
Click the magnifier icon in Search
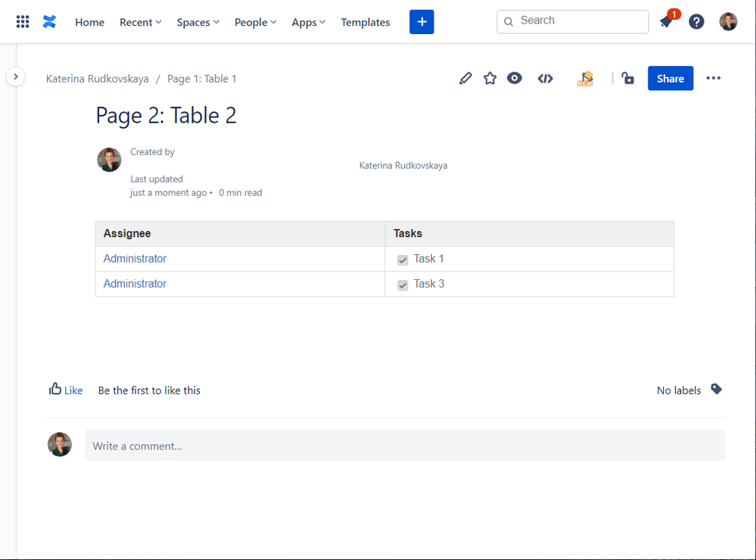pos(509,22)
